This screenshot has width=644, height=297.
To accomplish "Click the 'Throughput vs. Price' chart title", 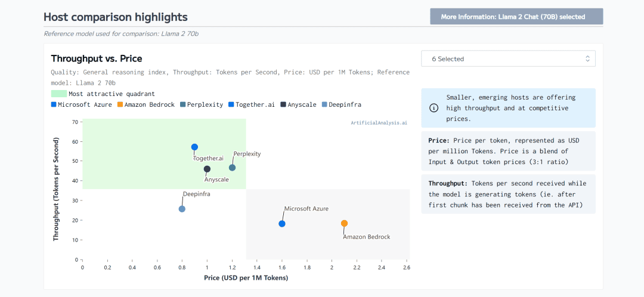I will coord(97,58).
